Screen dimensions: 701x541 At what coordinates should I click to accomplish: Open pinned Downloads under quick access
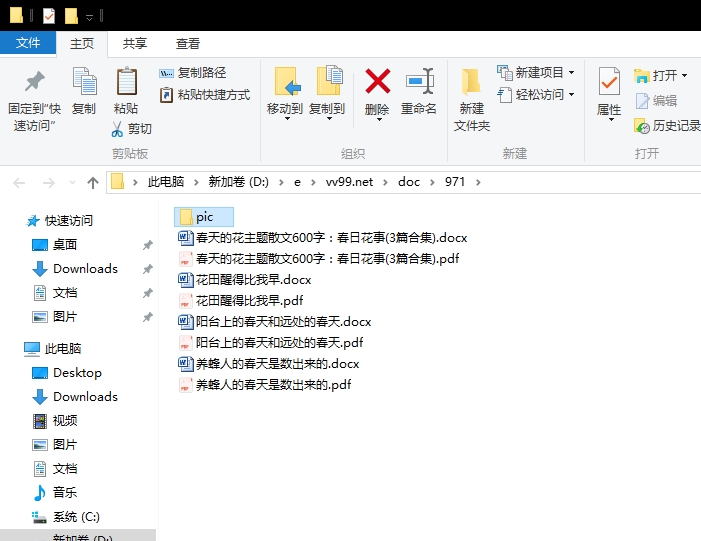[75, 269]
